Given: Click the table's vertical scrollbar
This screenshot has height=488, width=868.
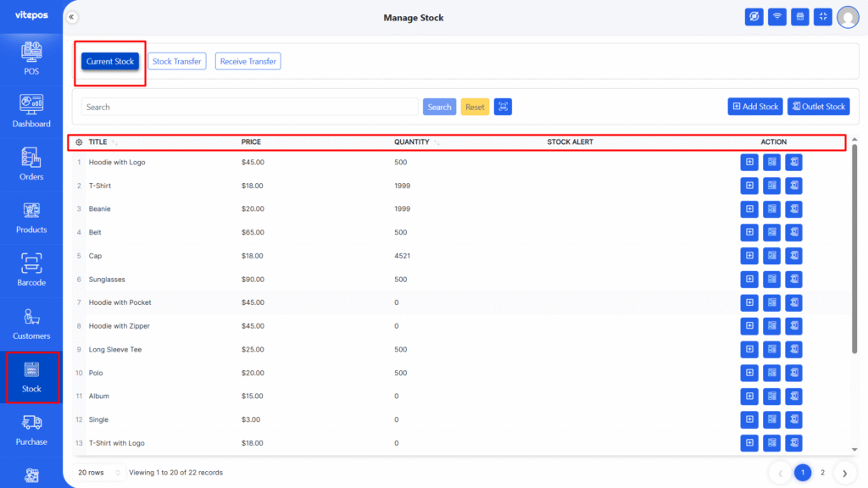Looking at the screenshot, I should pos(854,249).
